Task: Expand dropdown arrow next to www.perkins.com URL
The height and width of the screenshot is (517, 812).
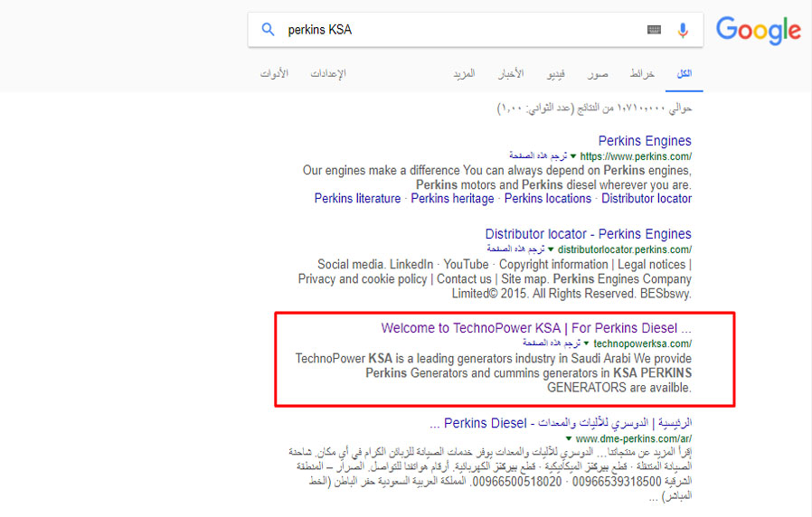Action: 573,155
